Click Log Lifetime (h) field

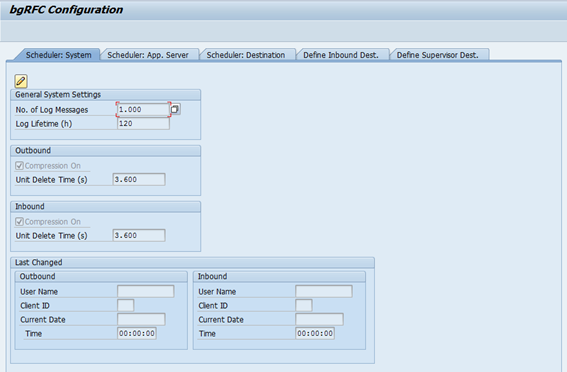(x=143, y=124)
